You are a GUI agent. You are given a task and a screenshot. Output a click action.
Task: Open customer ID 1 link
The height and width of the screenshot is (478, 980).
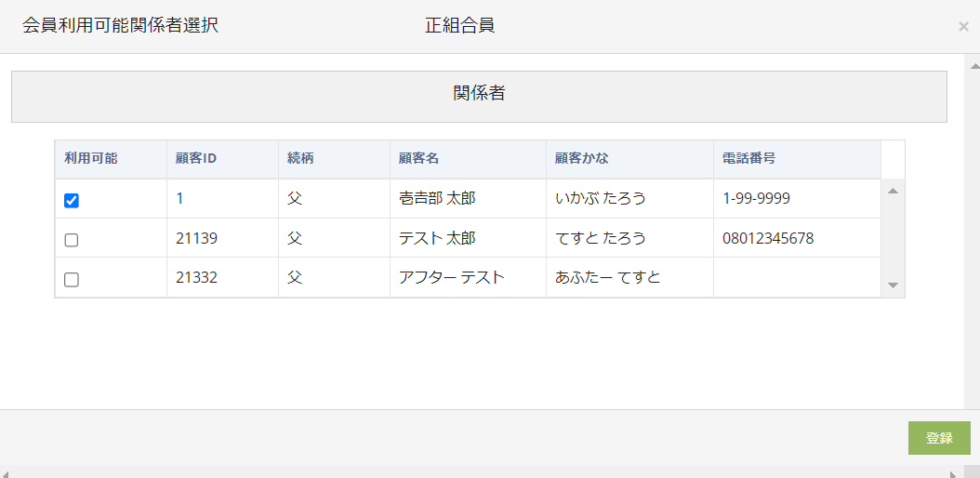point(180,198)
